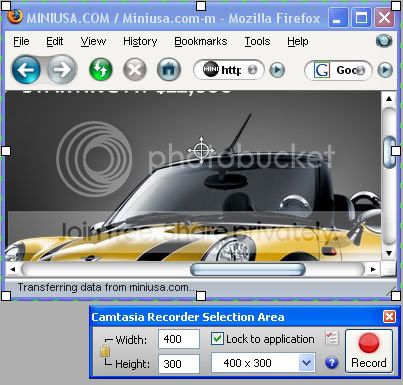Image resolution: width=403 pixels, height=385 pixels.
Task: Go back with the blue Back arrow
Action: (x=26, y=70)
